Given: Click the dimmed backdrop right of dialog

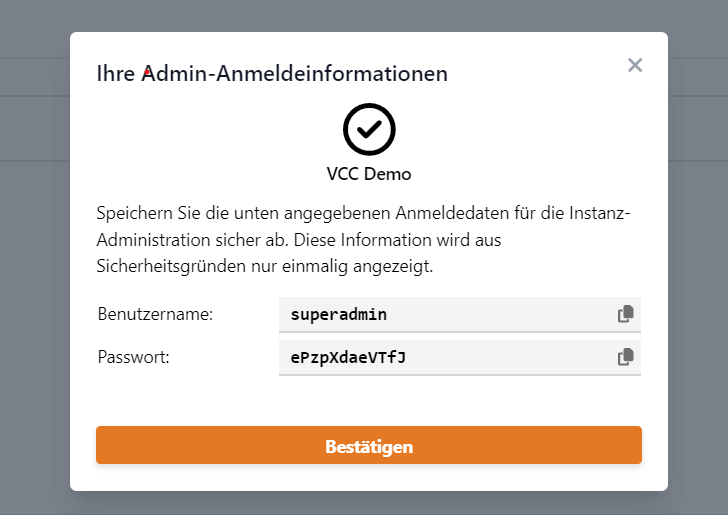Looking at the screenshot, I should click(x=698, y=300).
